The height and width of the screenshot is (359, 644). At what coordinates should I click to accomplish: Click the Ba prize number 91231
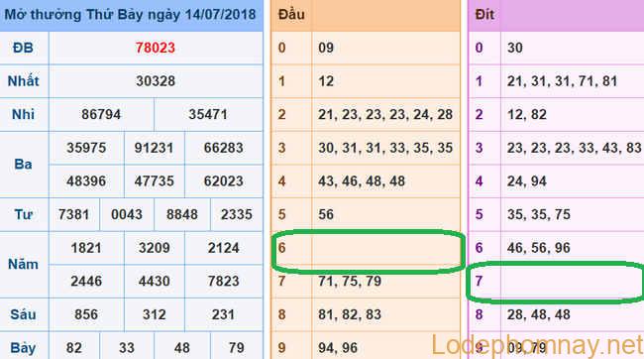[x=154, y=148]
